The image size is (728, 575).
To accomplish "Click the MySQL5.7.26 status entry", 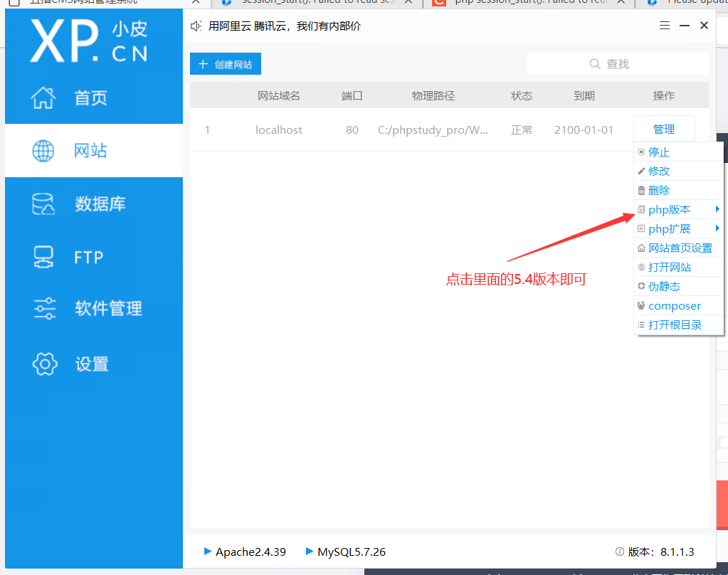I will [x=345, y=552].
